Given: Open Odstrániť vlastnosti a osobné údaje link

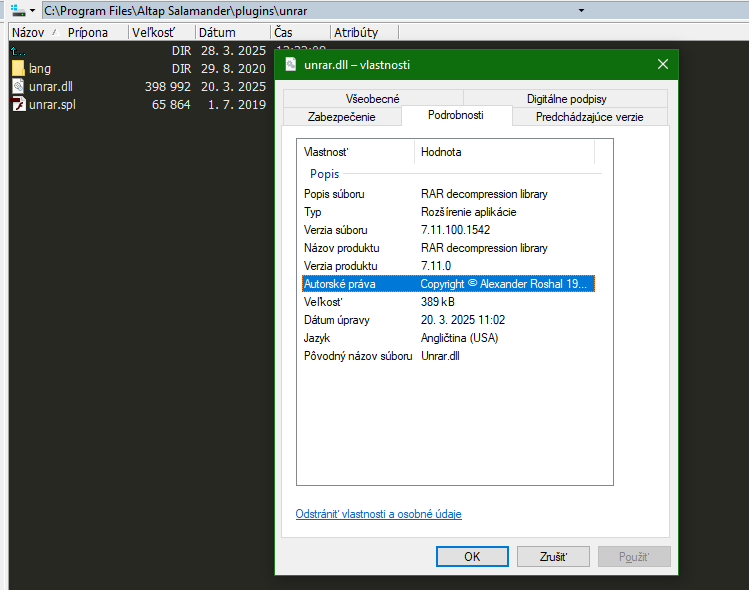Looking at the screenshot, I should coord(378,514).
